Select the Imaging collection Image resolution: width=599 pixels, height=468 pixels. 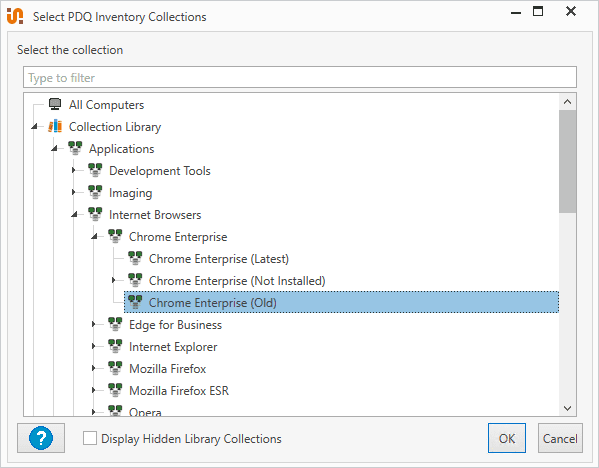[x=131, y=193]
